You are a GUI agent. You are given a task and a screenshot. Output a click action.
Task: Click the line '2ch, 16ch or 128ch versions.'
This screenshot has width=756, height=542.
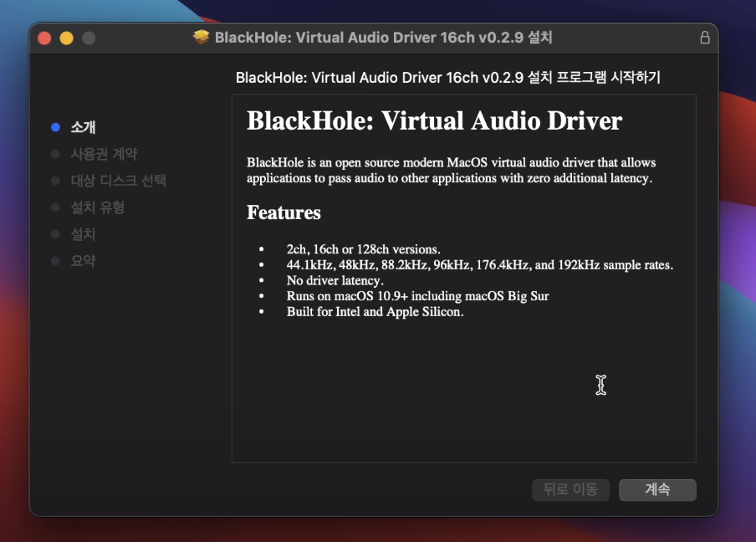363,249
